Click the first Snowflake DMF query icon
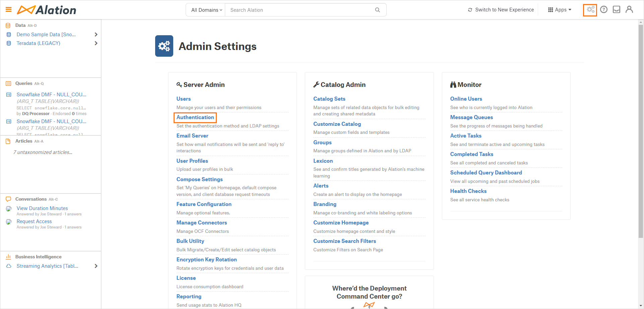The image size is (644, 309). coord(9,95)
